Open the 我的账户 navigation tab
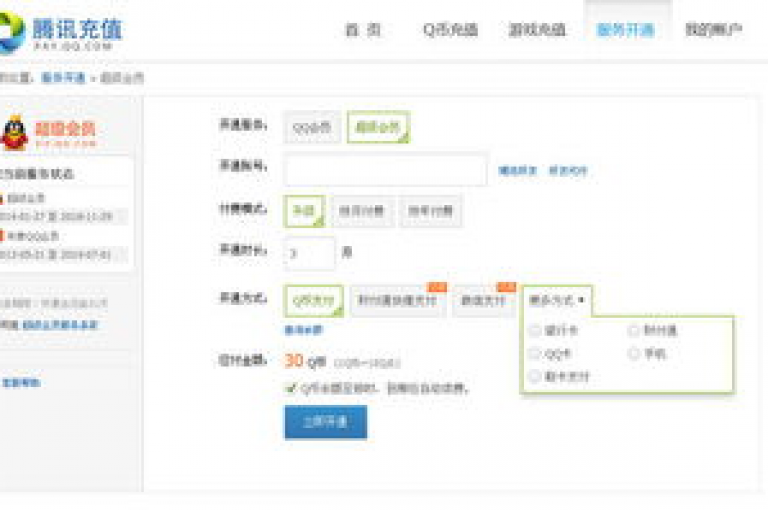The height and width of the screenshot is (510, 768). click(713, 30)
